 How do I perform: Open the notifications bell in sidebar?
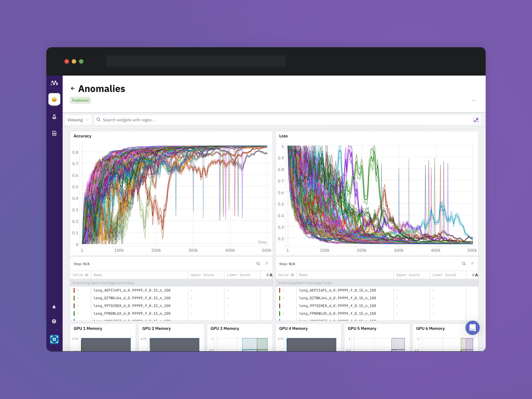tap(54, 307)
